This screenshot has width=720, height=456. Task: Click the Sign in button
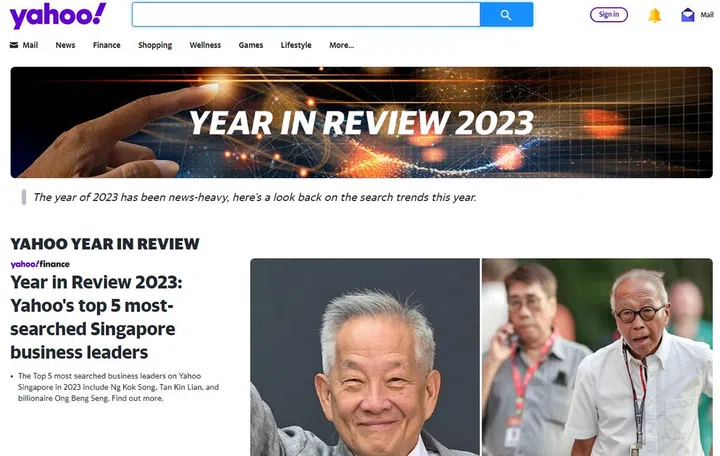click(x=609, y=15)
